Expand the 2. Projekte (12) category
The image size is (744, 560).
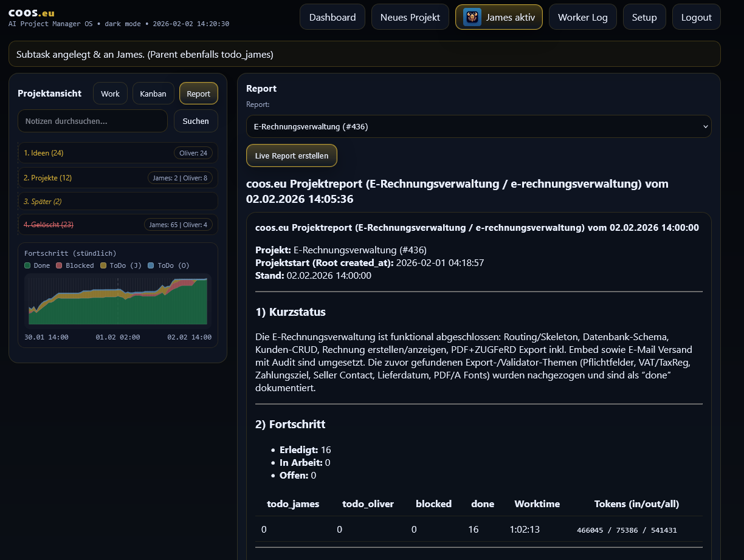(x=48, y=178)
